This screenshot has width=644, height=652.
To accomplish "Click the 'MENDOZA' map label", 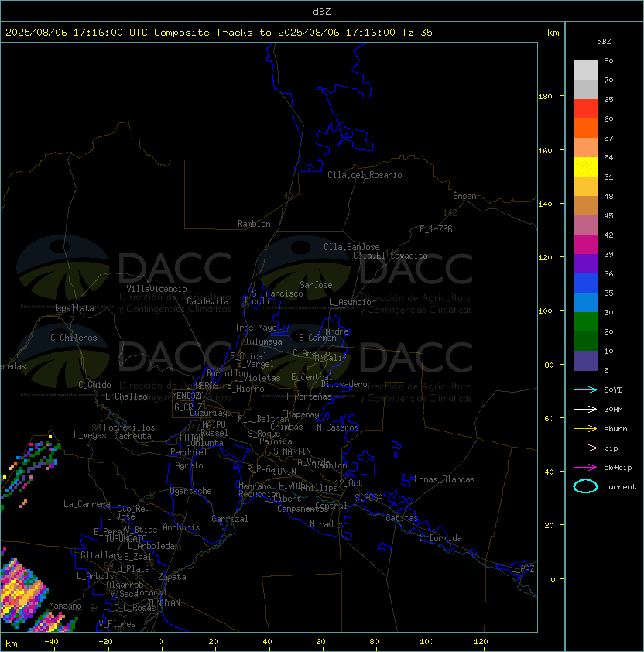I will [x=188, y=396].
